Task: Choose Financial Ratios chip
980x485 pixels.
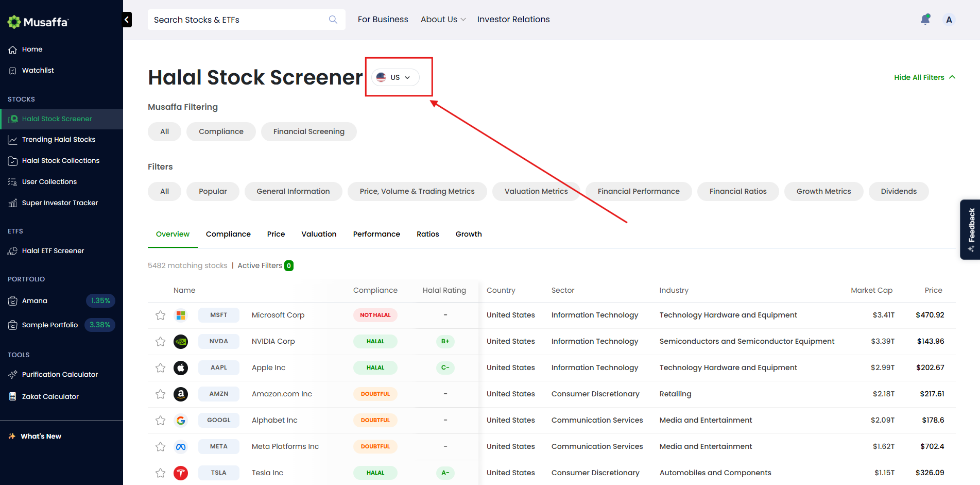Action: click(738, 191)
